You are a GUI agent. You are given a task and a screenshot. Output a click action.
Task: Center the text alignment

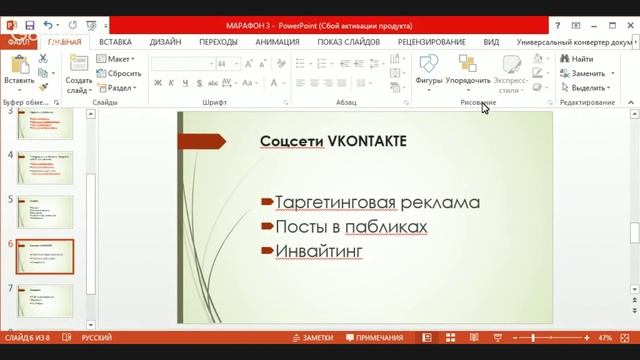[314, 83]
